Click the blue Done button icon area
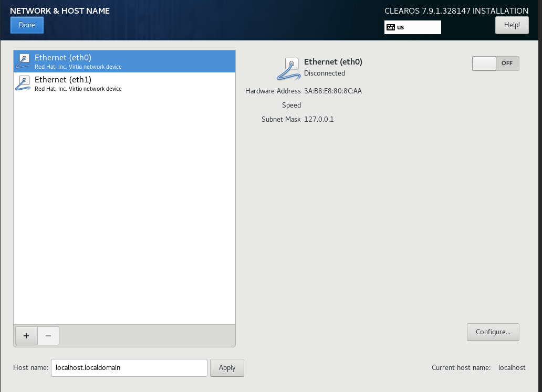542x392 pixels. tap(26, 25)
